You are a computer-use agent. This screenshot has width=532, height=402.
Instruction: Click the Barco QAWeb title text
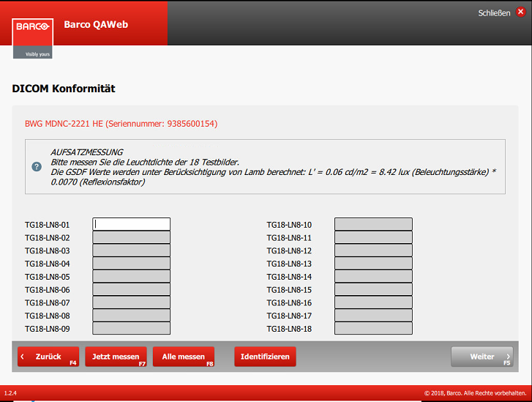coord(96,24)
